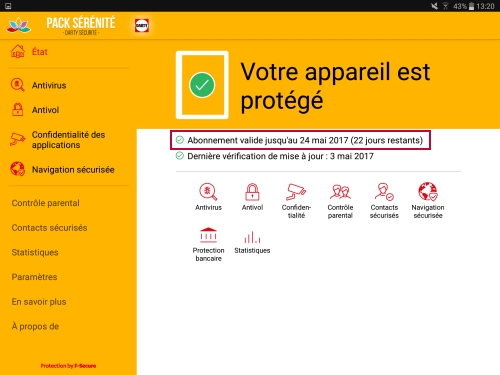
Task: Go to Contacts sécurisés in sidebar menu
Action: point(49,228)
